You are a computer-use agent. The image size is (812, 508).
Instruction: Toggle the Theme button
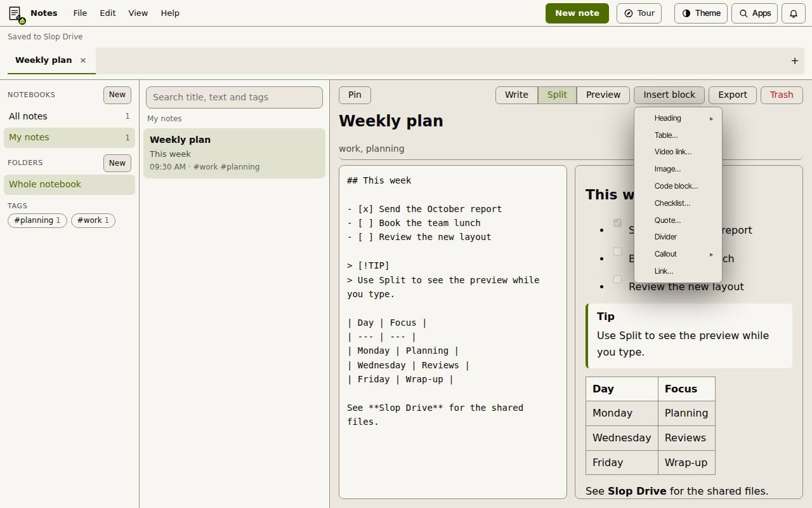pyautogui.click(x=701, y=13)
